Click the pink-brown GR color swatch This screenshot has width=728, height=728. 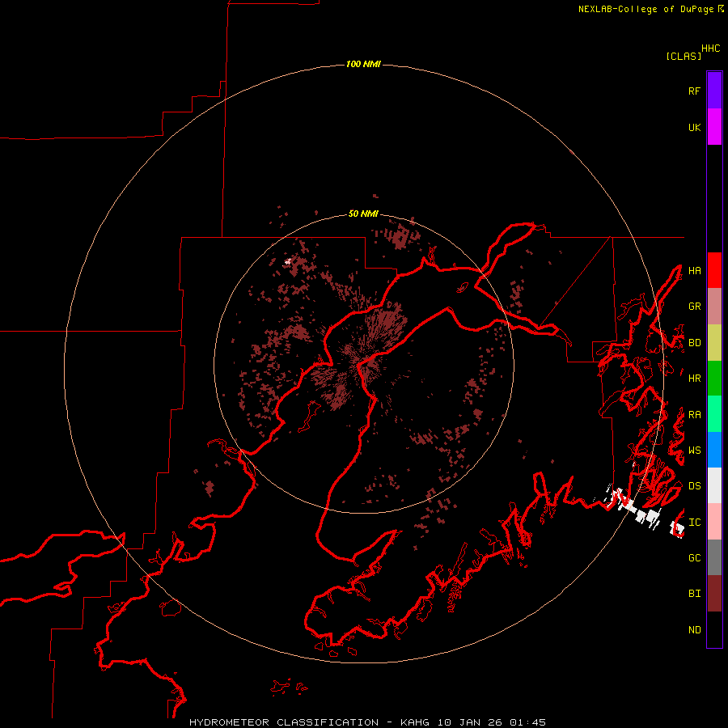pos(714,307)
